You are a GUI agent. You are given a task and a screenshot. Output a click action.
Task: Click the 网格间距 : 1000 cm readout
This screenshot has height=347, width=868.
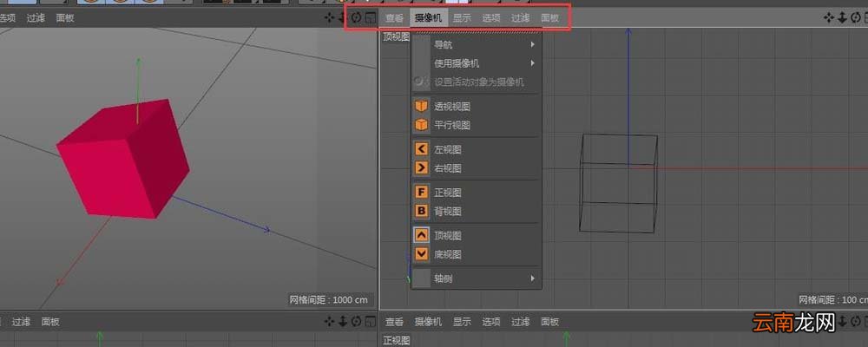(x=328, y=300)
